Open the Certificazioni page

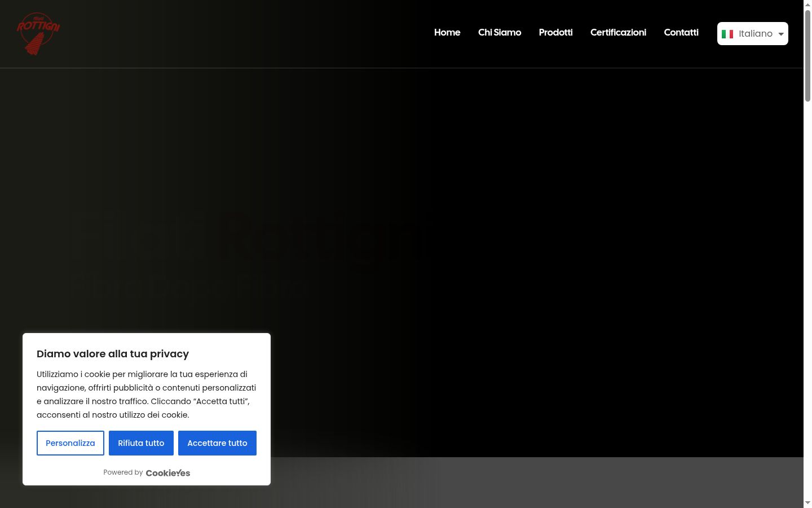point(618,33)
